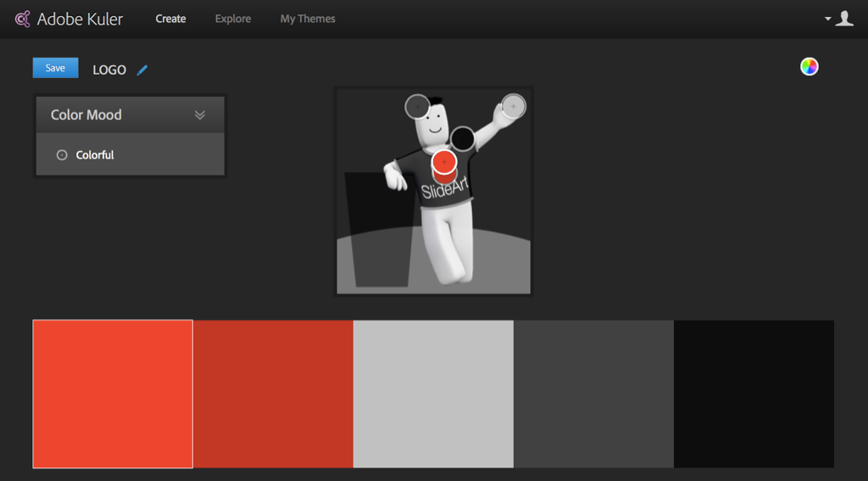Click the Adobe Kuler logo icon
The height and width of the screenshot is (481, 868).
pyautogui.click(x=22, y=19)
